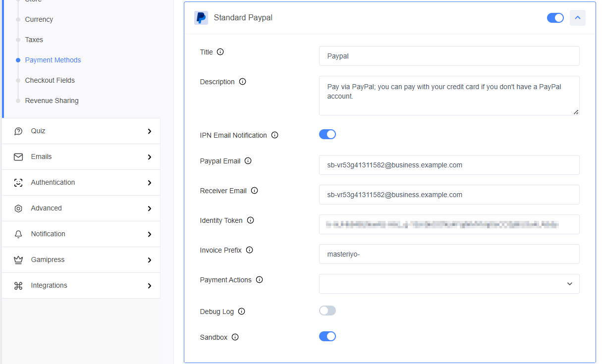Image resolution: width=602 pixels, height=364 pixels.
Task: Click the Authentication label text
Action: point(53,182)
